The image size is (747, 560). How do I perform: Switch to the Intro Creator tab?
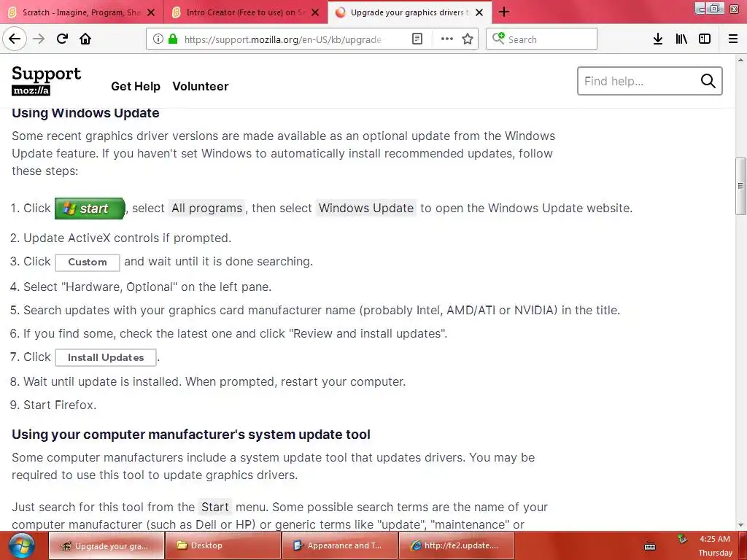245,12
